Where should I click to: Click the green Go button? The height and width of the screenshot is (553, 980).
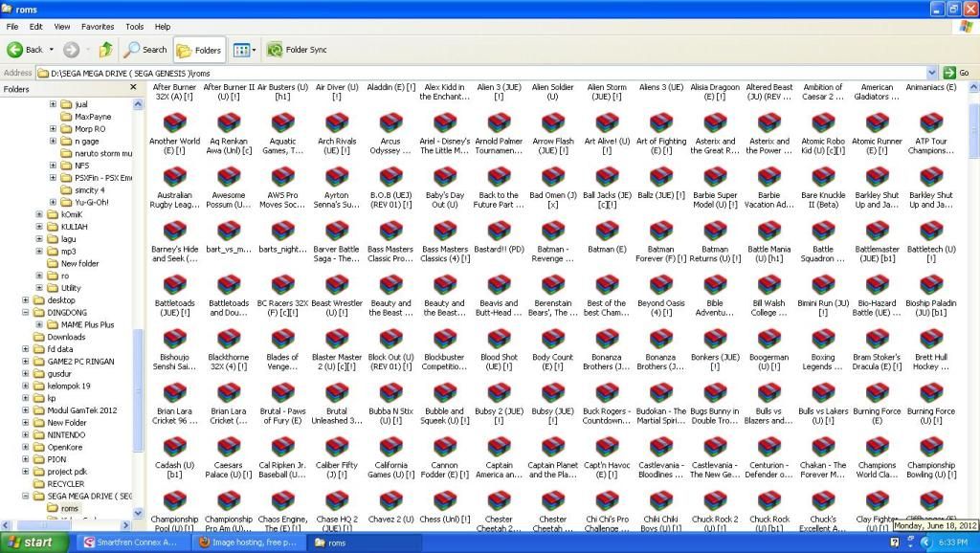956,73
